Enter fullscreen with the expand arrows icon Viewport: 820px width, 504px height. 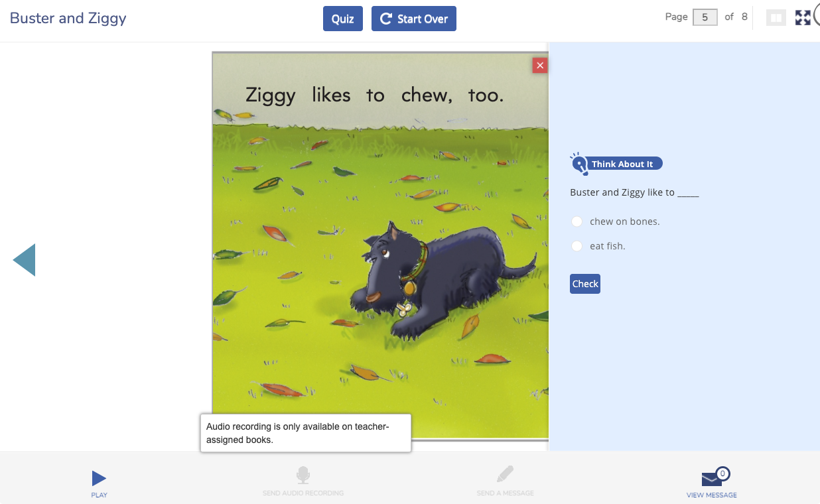(803, 18)
